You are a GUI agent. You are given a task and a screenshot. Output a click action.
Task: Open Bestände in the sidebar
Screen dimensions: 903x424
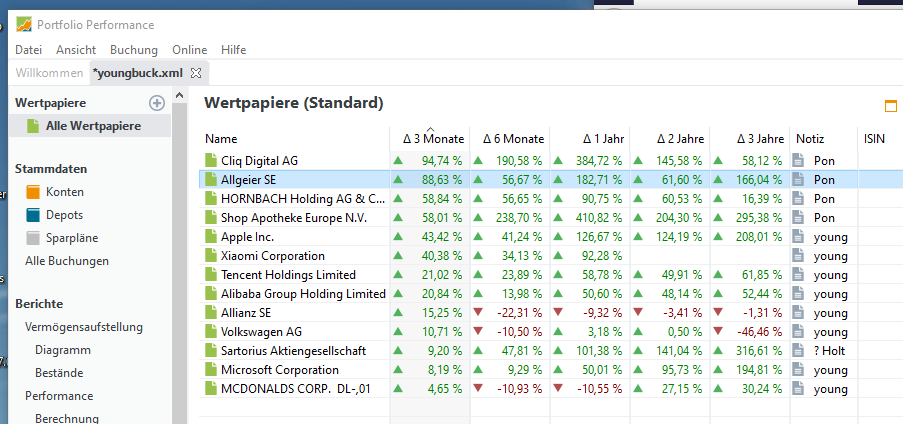click(59, 373)
